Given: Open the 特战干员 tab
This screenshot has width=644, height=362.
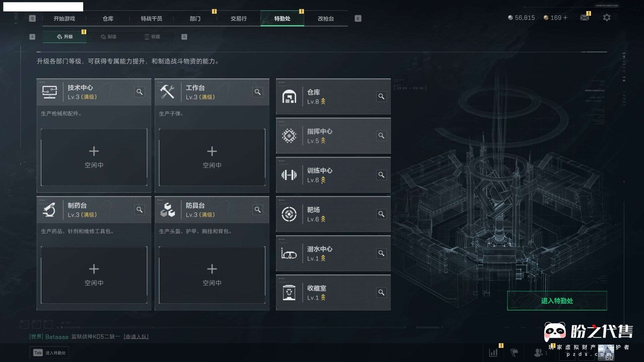Looking at the screenshot, I should (x=151, y=18).
